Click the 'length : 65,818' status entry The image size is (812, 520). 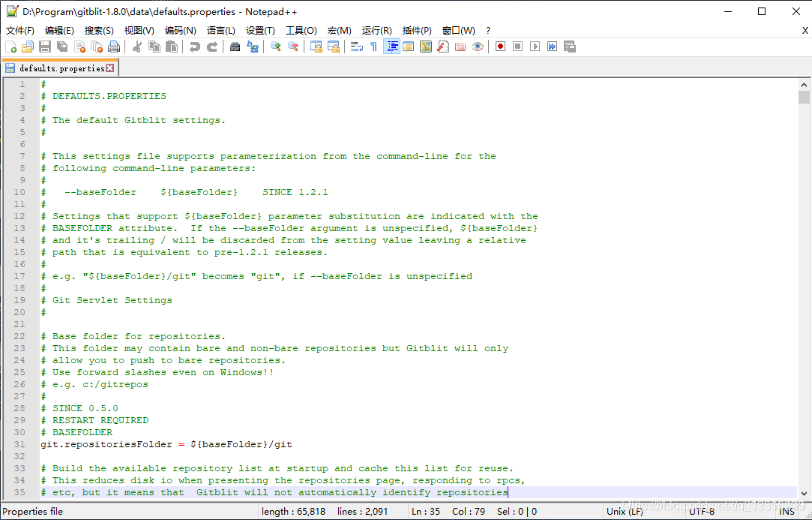pyautogui.click(x=293, y=512)
